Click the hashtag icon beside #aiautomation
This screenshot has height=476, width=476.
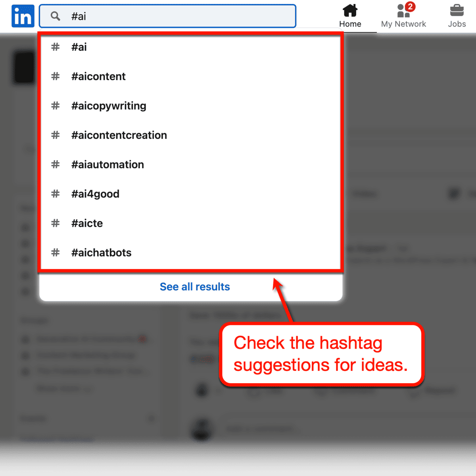(55, 164)
